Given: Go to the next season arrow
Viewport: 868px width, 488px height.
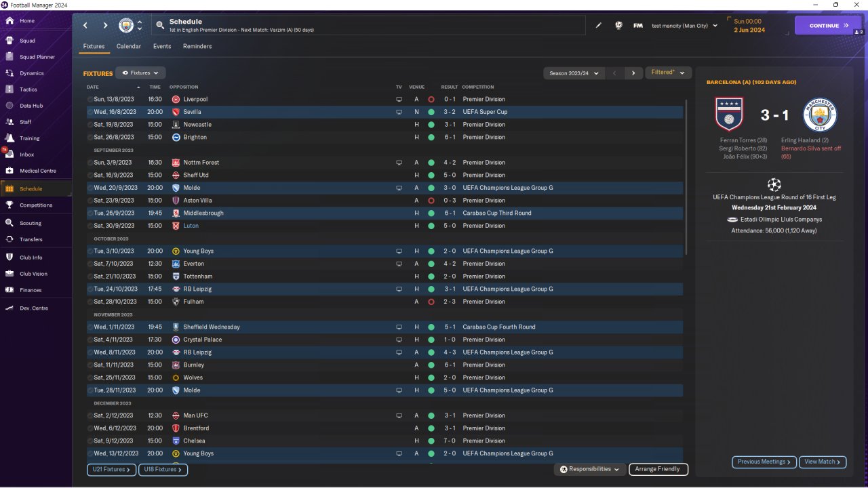Looking at the screenshot, I should [633, 73].
